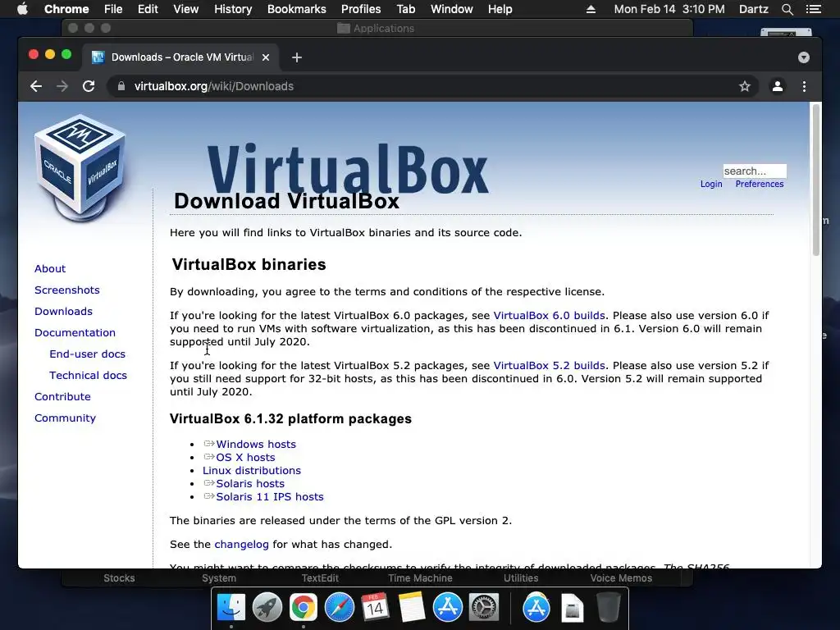Click the Chrome icon in Dock
This screenshot has height=630, width=840.
304,608
